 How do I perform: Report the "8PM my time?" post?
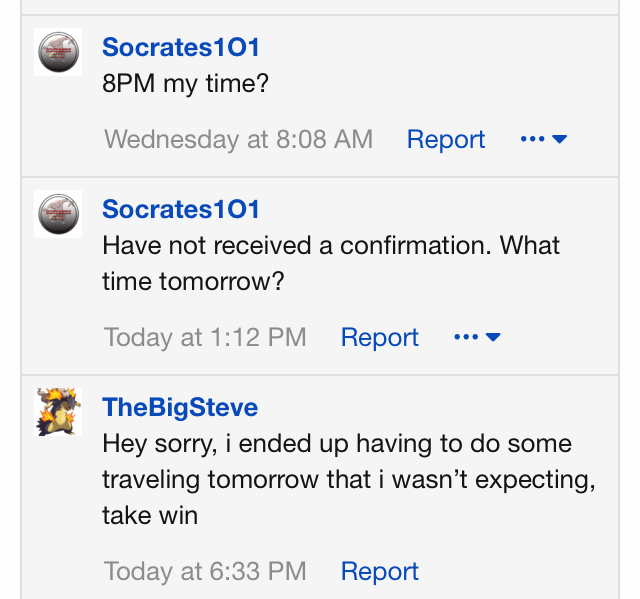pyautogui.click(x=445, y=139)
